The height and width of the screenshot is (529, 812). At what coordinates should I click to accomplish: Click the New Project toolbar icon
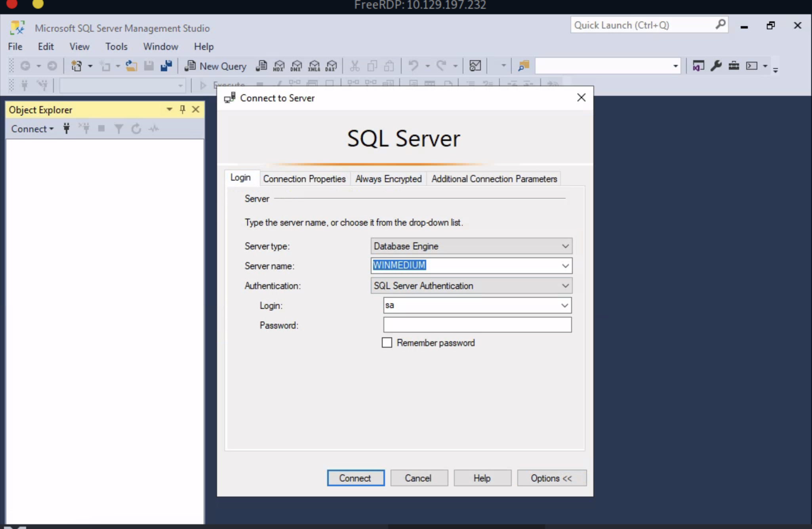click(x=76, y=66)
